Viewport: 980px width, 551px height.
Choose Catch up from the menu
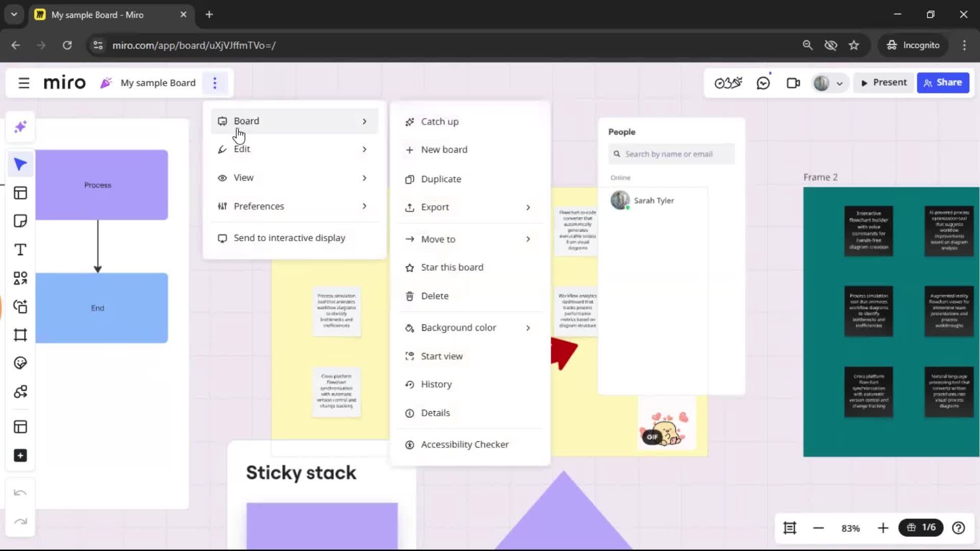pyautogui.click(x=470, y=121)
